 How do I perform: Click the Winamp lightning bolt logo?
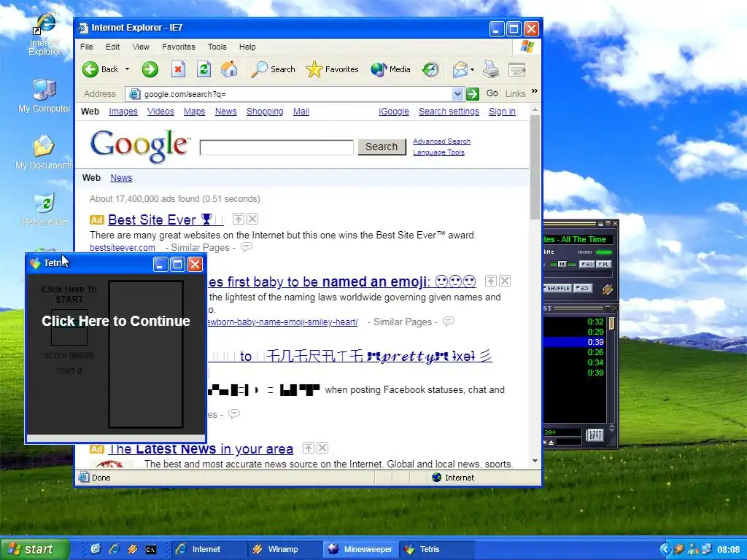pyautogui.click(x=606, y=289)
